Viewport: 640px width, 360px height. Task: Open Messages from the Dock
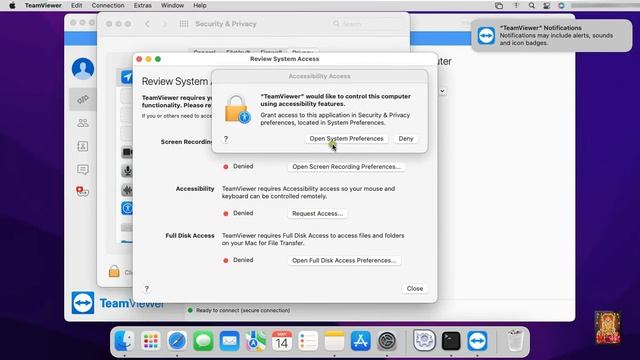[x=203, y=340]
